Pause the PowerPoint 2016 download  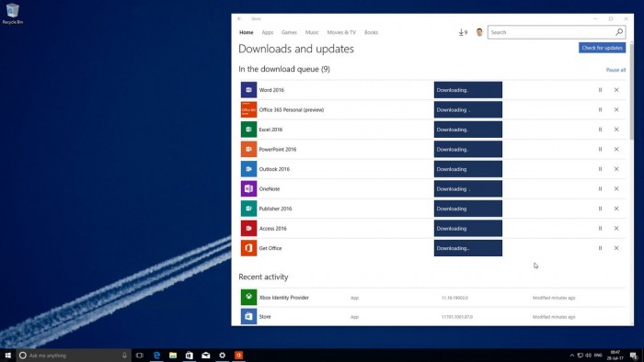[600, 149]
